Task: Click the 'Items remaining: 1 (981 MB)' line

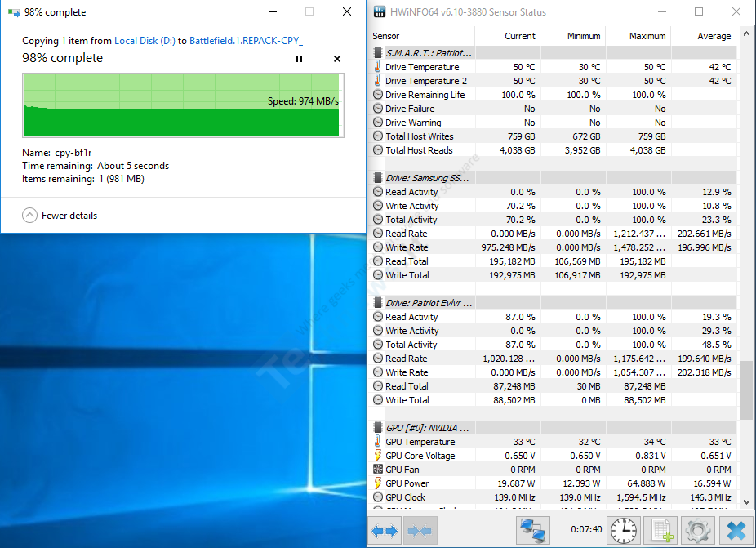Action: pyautogui.click(x=83, y=179)
